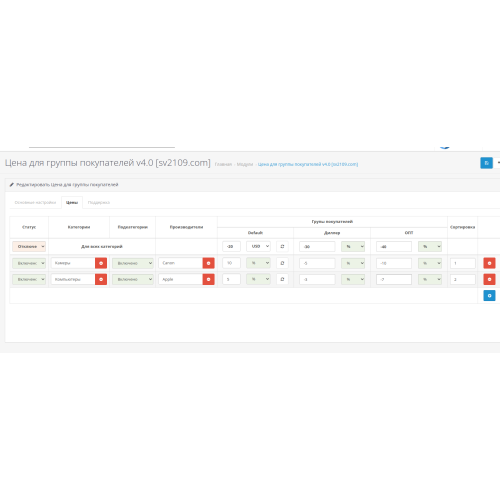Open ОПТ percent dropdown in Canon row

point(430,263)
